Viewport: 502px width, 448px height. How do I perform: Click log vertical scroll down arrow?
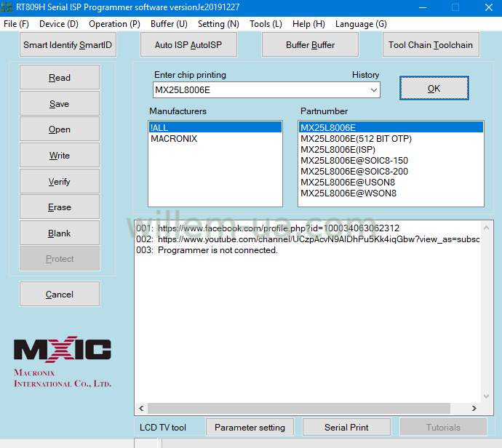[x=486, y=396]
